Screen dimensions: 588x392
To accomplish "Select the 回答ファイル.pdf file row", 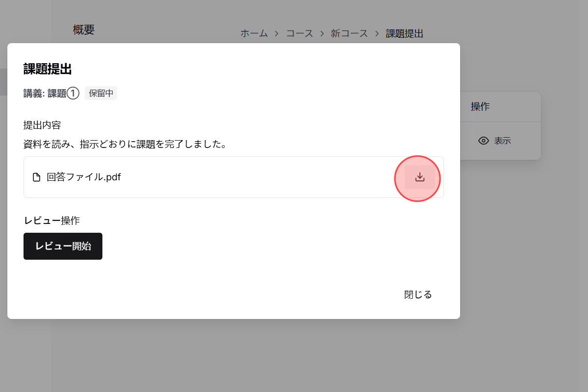I will click(x=196, y=177).
